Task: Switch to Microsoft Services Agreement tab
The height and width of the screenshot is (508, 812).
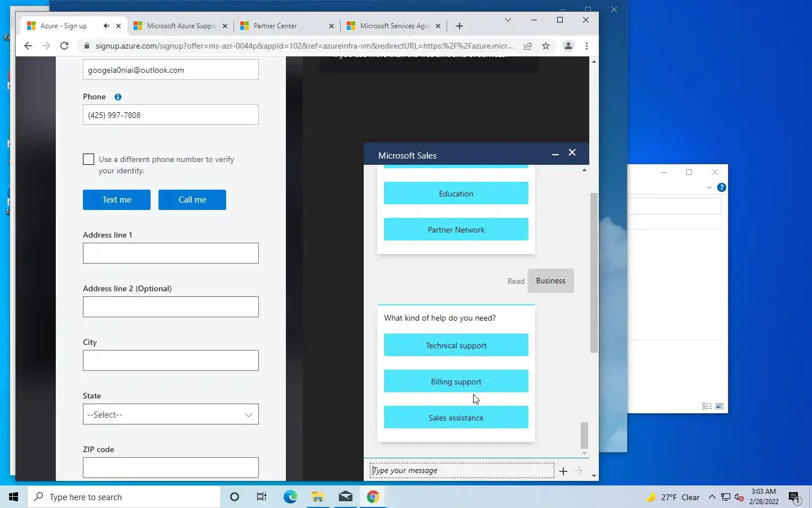Action: point(395,26)
